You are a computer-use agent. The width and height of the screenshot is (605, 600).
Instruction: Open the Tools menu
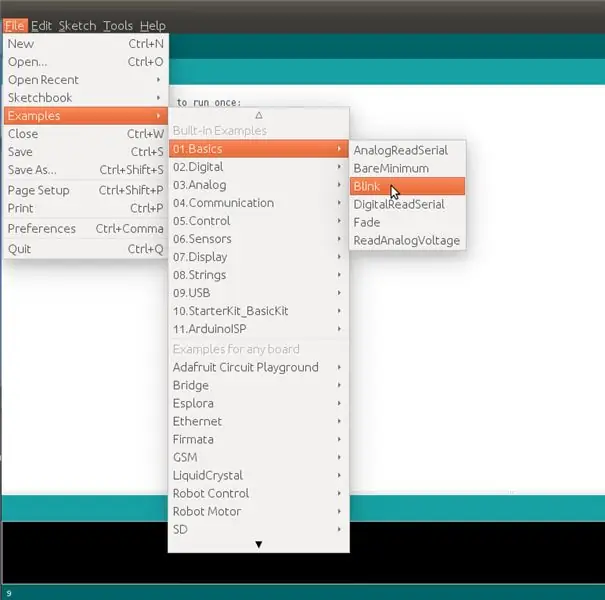point(118,26)
